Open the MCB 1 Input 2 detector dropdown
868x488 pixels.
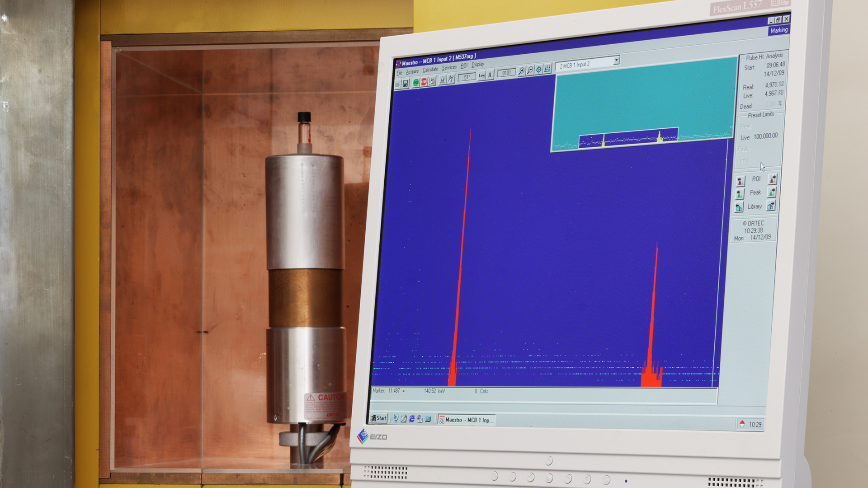616,61
